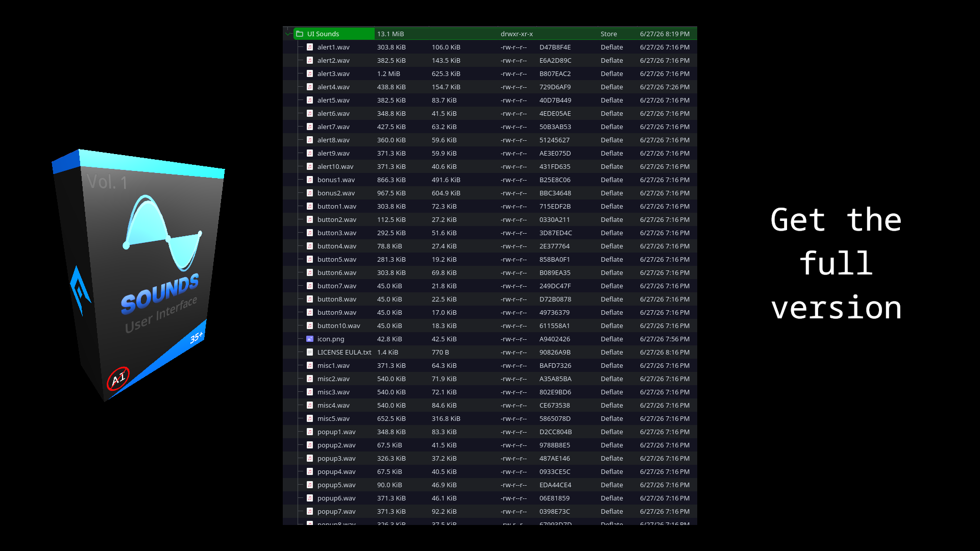Click the Store method in UI Sounds row
The image size is (980, 551).
coord(609,34)
